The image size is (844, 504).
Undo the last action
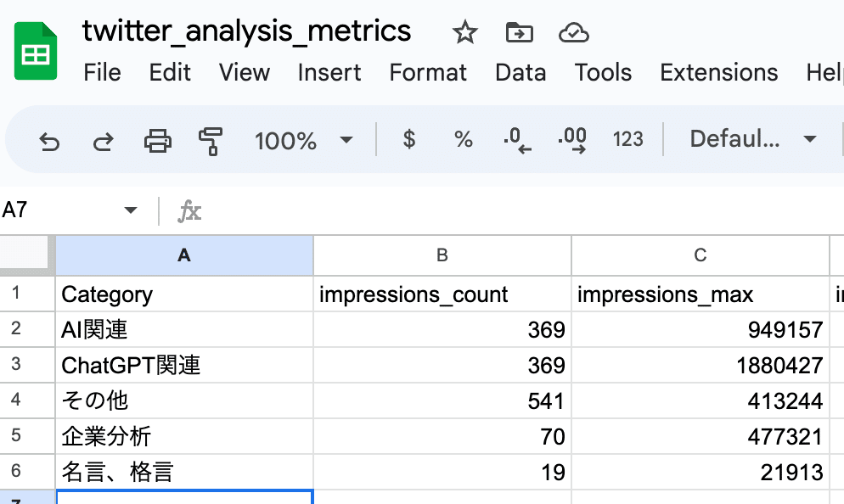click(x=50, y=140)
